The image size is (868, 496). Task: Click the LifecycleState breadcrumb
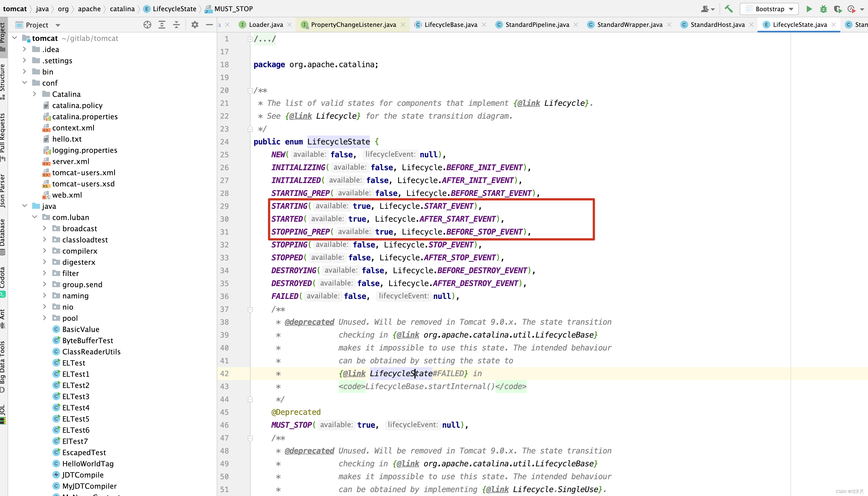(x=174, y=9)
